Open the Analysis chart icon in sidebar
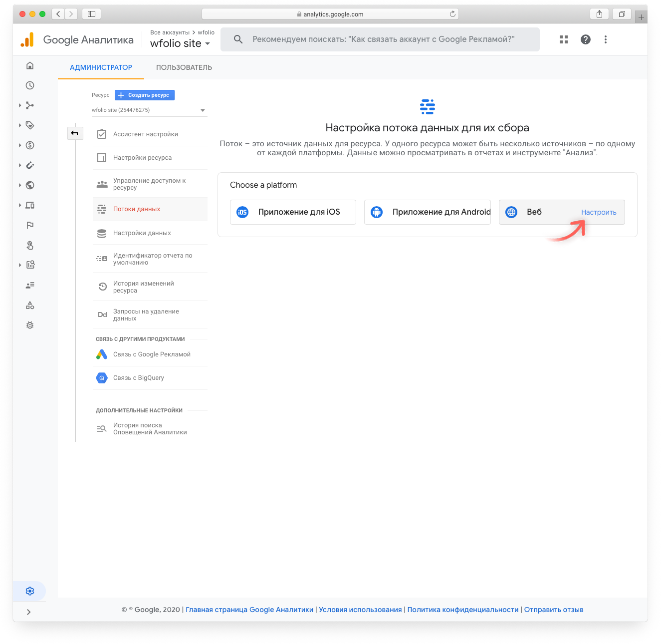Viewport: 661px width, 644px height. click(x=30, y=265)
